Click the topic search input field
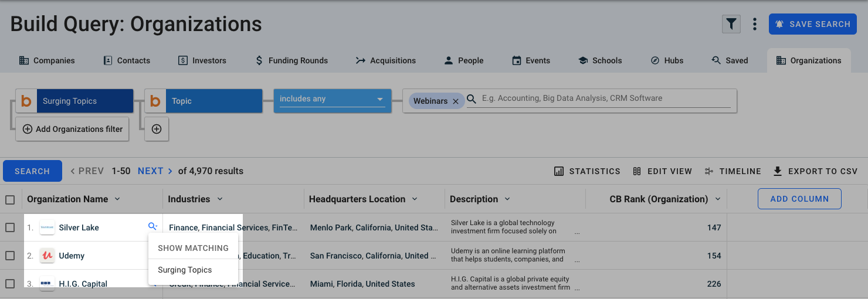Viewport: 868px width, 299px height. coord(606,98)
